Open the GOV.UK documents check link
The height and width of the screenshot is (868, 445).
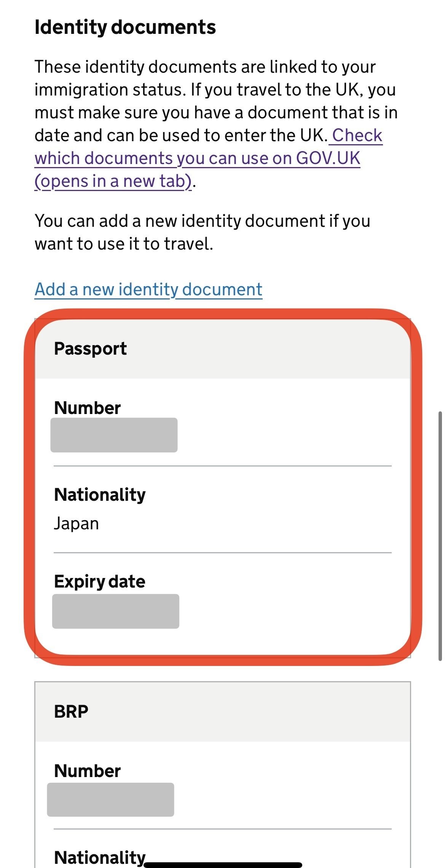click(x=197, y=158)
